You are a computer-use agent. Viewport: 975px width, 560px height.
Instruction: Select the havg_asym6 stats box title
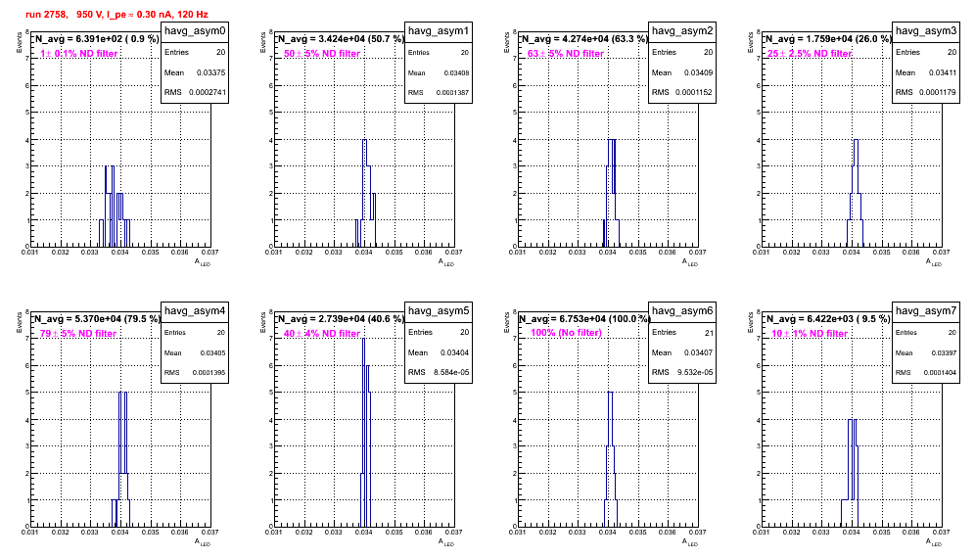[682, 310]
